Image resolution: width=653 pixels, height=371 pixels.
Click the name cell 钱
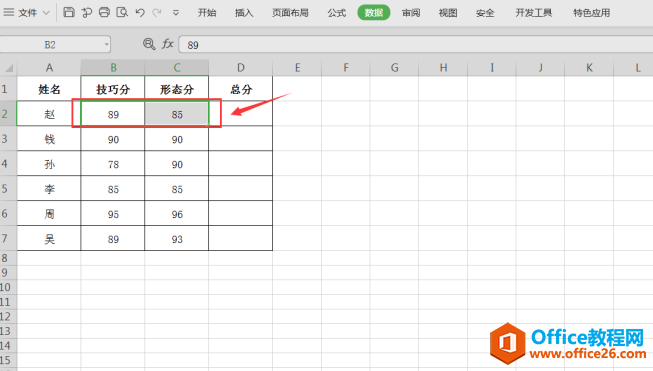49,139
